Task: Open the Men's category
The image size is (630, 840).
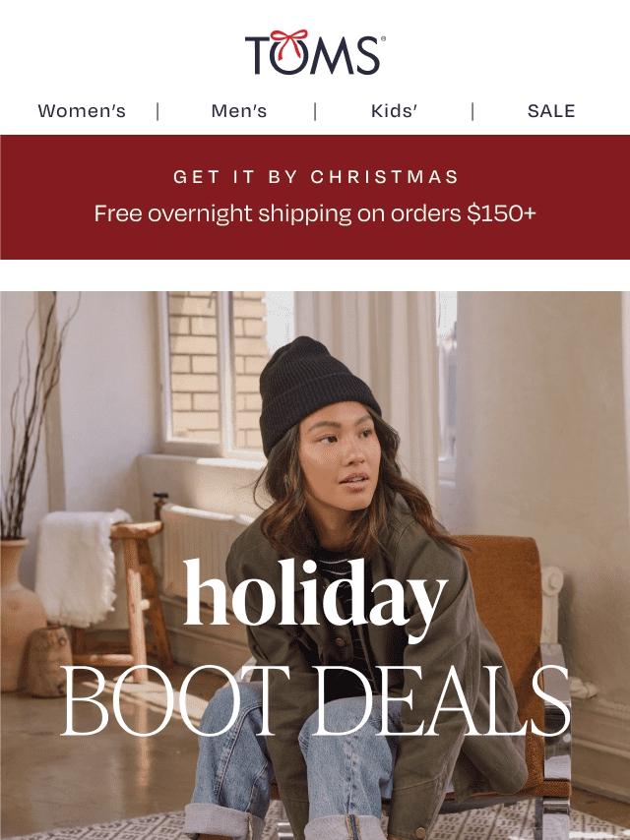Action: point(239,111)
